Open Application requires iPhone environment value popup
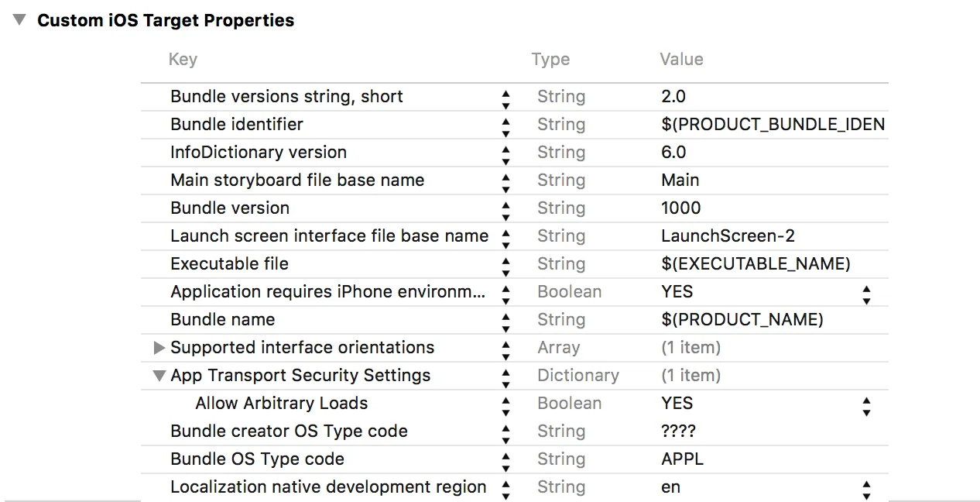The width and height of the screenshot is (980, 502). tap(866, 292)
